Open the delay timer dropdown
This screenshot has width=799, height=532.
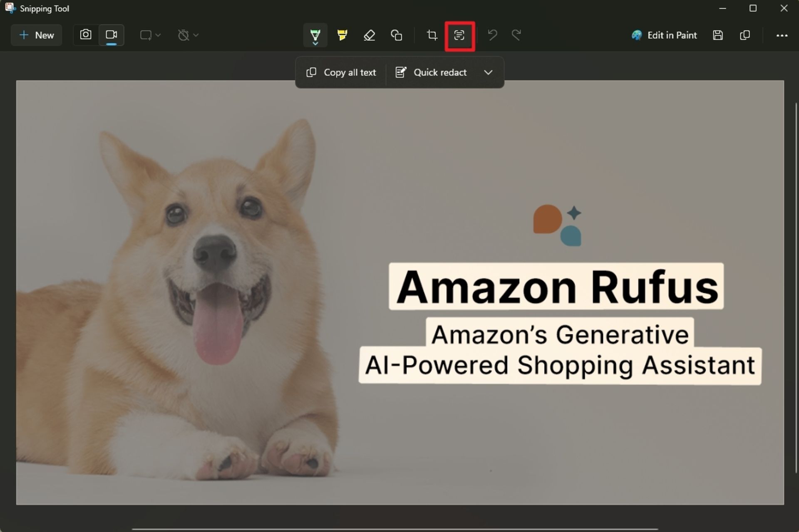point(188,35)
